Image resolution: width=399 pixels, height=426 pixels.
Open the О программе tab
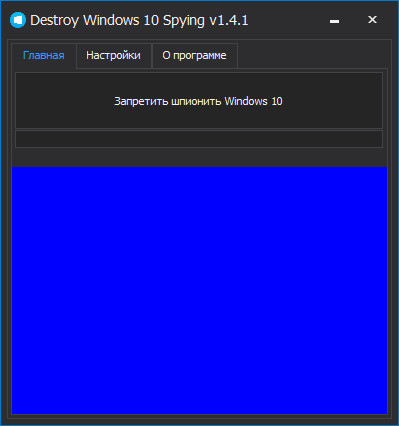click(194, 55)
